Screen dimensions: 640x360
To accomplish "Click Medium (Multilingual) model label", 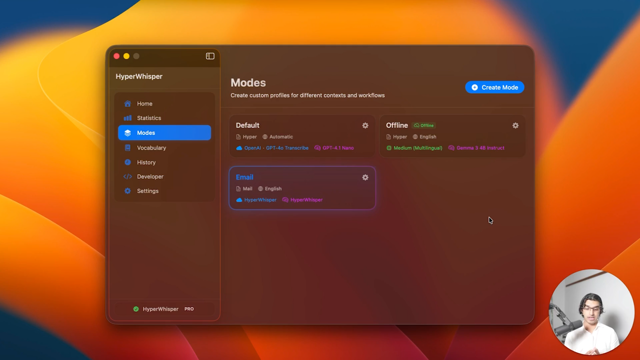I will (414, 148).
